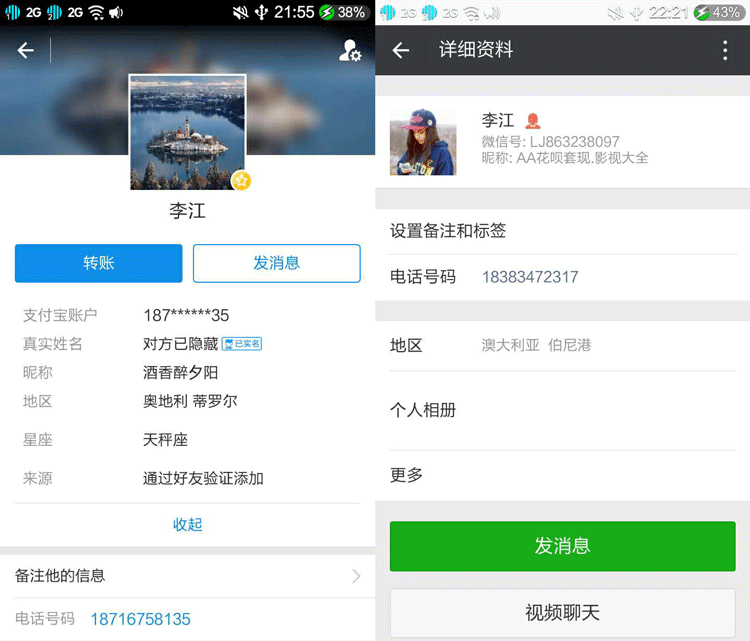The image size is (750, 641).
Task: Open the three-dot overflow menu in WeChat
Action: [x=725, y=50]
